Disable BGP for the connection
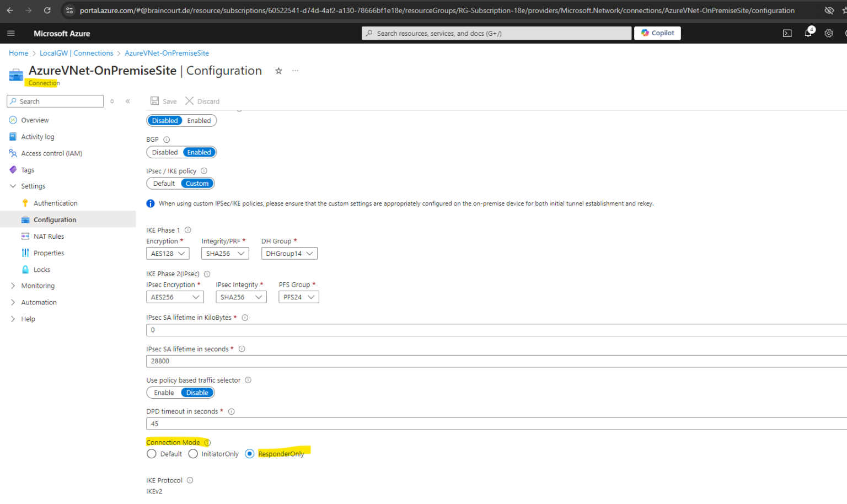 coord(164,152)
